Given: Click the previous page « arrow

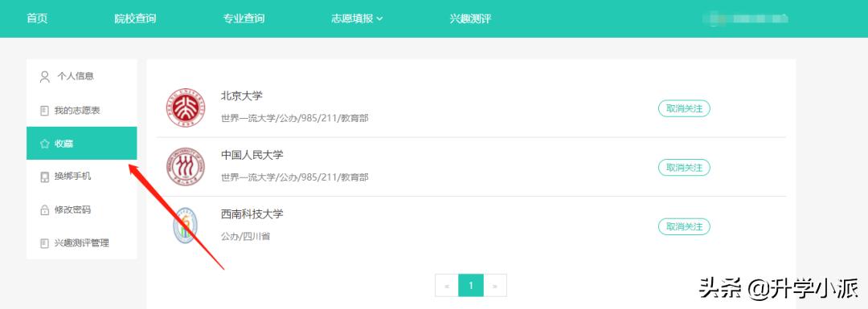Looking at the screenshot, I should pos(447,285).
